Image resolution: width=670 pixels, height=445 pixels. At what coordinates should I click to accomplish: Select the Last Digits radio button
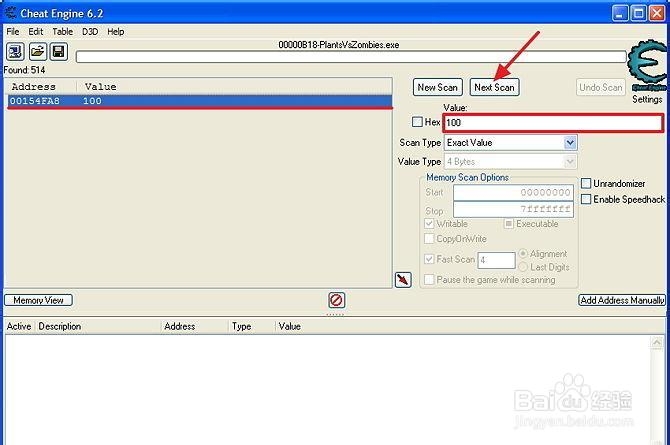pyautogui.click(x=523, y=267)
